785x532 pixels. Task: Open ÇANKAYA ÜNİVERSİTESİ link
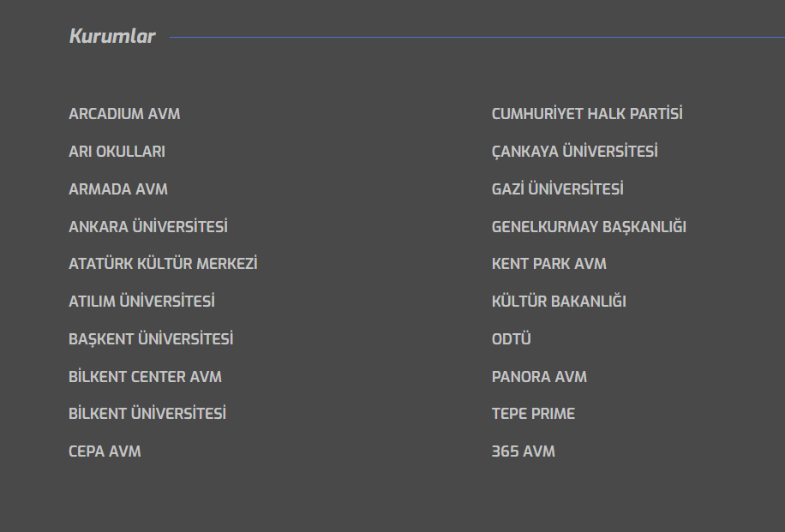point(574,152)
